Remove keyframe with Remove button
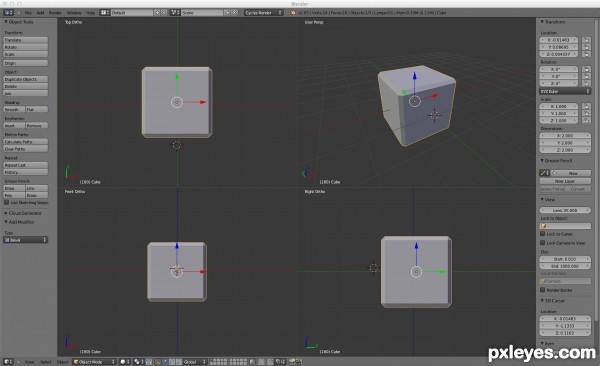This screenshot has width=600, height=366. (37, 126)
